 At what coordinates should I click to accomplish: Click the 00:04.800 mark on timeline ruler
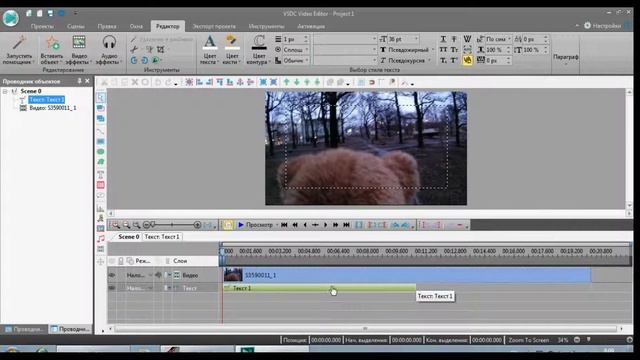pyautogui.click(x=309, y=251)
